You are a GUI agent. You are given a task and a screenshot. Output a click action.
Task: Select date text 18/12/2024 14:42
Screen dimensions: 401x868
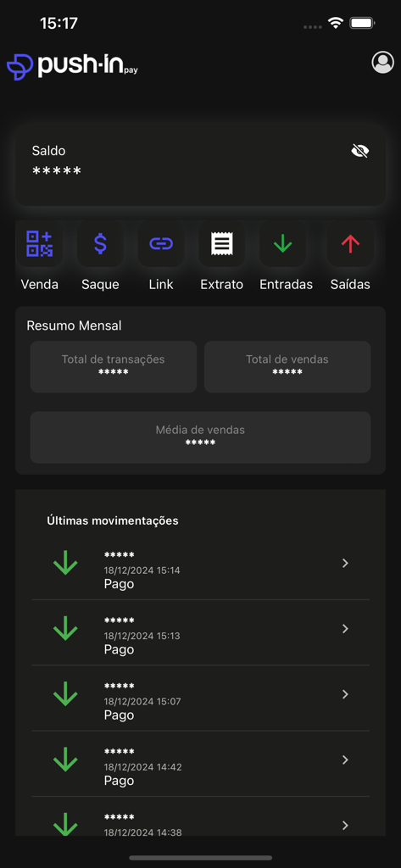(143, 766)
